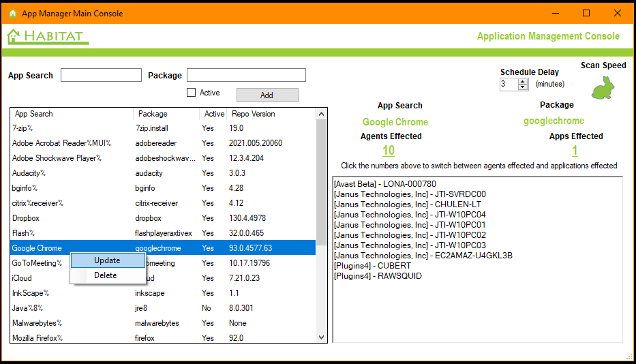636x364 pixels.
Task: Select the Mozilla Firefox% row
Action: coord(163,337)
